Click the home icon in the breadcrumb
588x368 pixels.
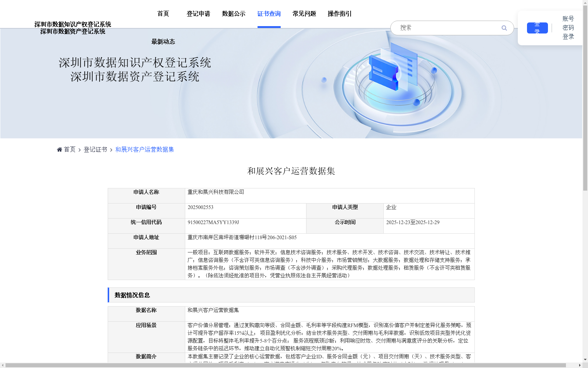(x=60, y=149)
